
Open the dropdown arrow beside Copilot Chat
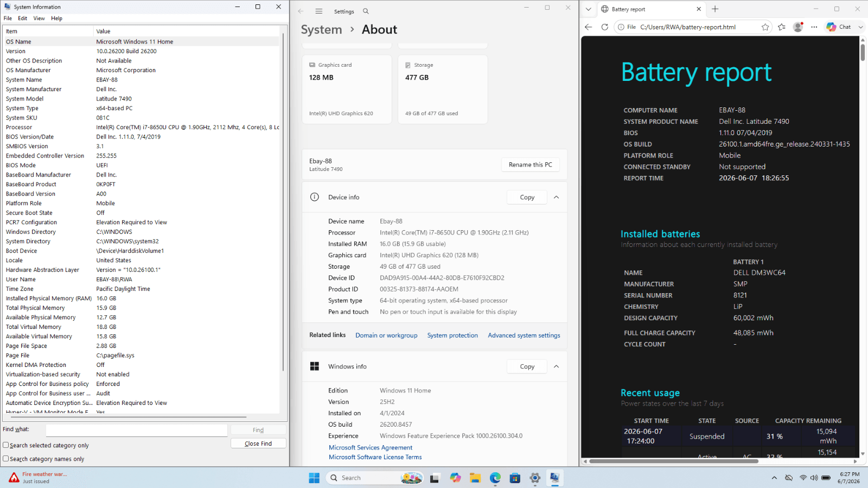click(x=860, y=27)
